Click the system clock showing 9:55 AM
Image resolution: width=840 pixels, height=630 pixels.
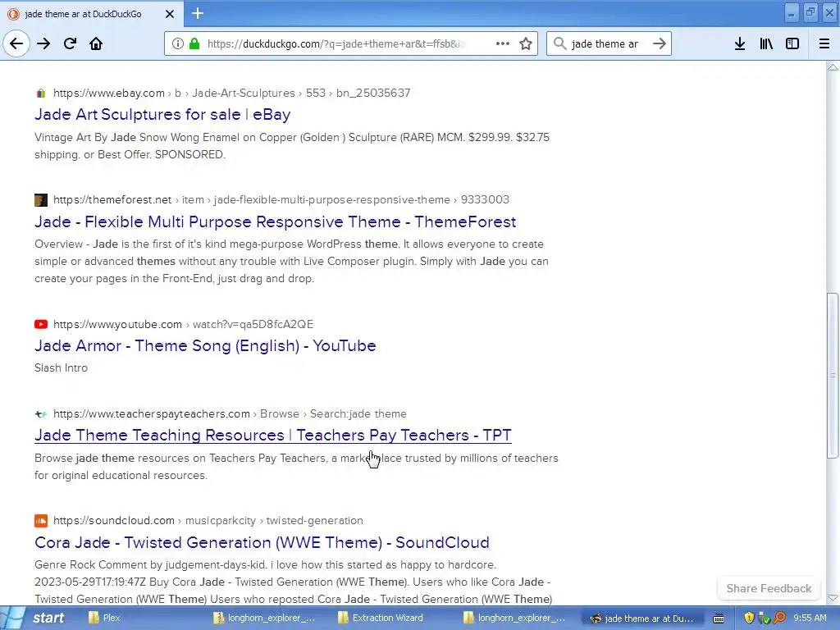point(810,618)
